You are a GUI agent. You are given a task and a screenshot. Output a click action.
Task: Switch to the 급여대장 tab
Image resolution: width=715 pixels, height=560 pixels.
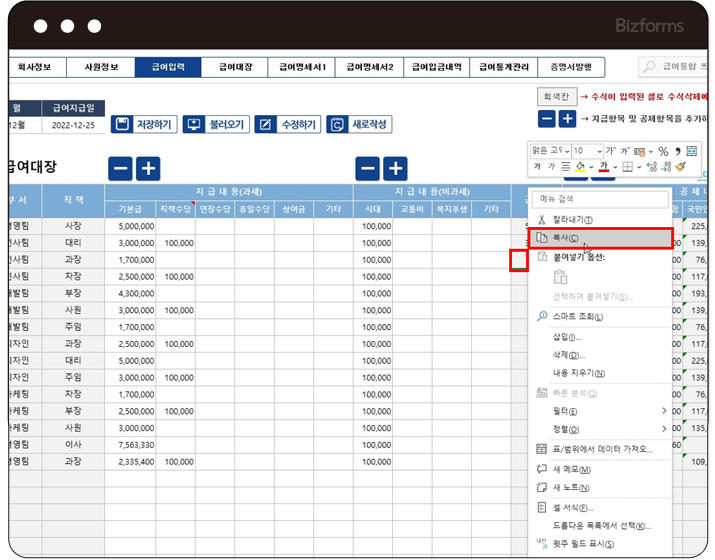(x=234, y=67)
